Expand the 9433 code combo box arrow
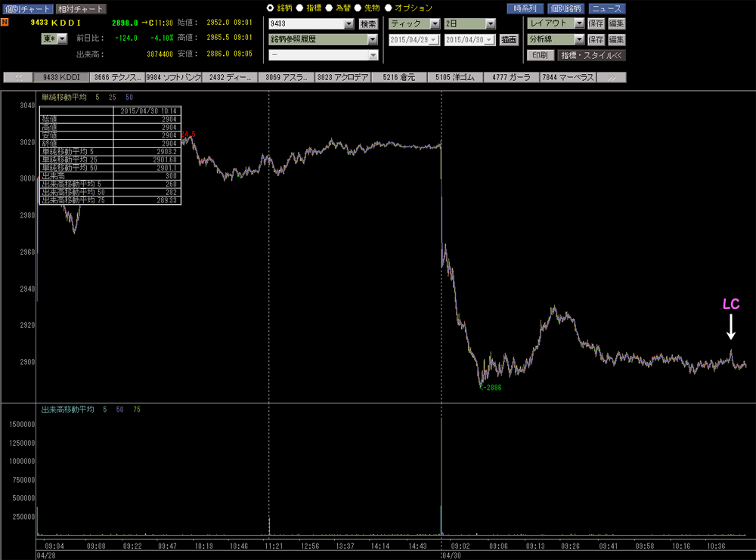This screenshot has height=560, width=756. point(349,23)
